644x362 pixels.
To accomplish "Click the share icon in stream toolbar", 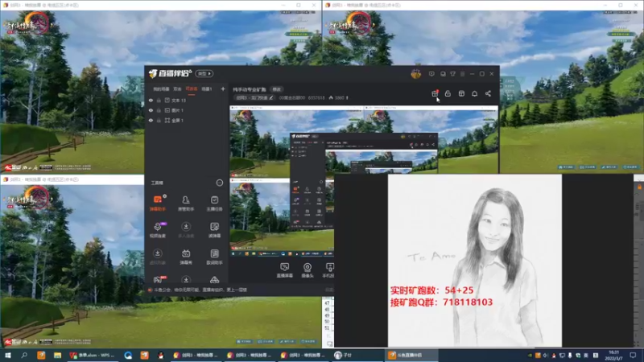I will point(488,93).
